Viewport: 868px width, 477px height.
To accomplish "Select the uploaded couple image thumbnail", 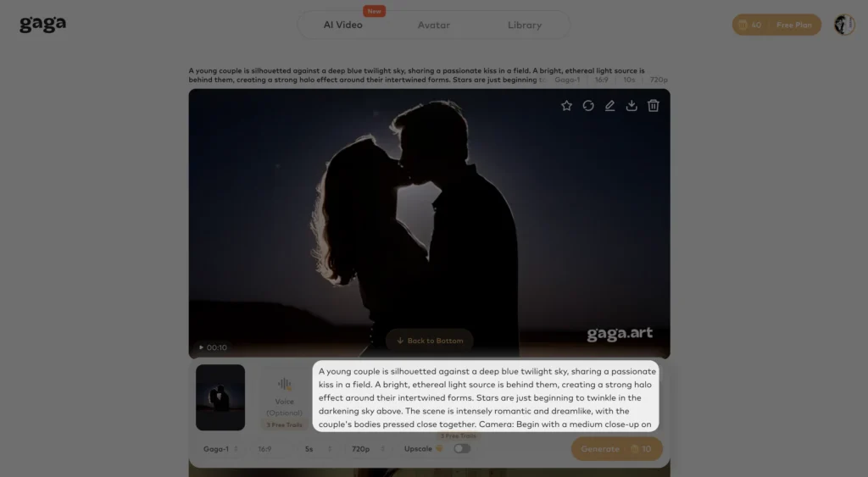I will click(220, 397).
